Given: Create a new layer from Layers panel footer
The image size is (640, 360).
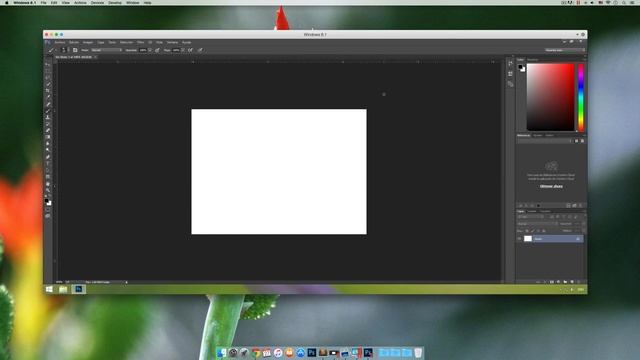Looking at the screenshot, I should pos(572,282).
